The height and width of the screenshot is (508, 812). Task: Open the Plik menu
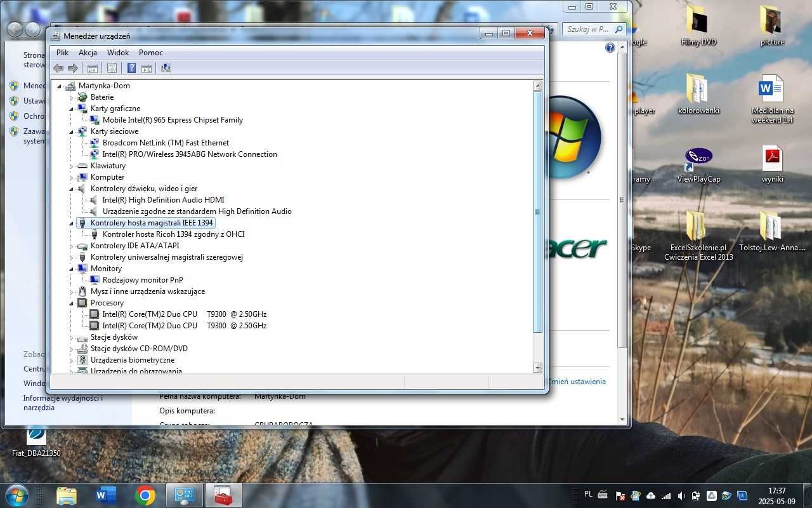pyautogui.click(x=62, y=53)
